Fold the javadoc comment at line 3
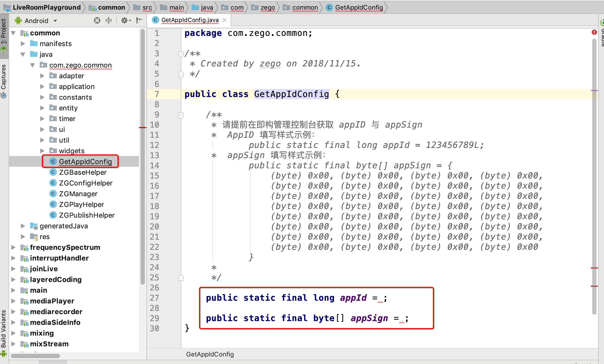Viewport: 604px width, 364px height. coord(181,54)
